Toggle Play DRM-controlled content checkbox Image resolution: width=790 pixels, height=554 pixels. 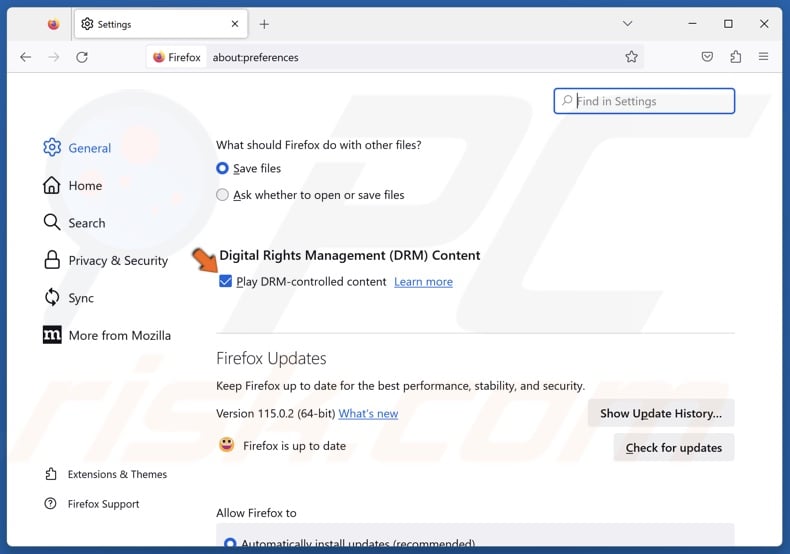(x=225, y=282)
